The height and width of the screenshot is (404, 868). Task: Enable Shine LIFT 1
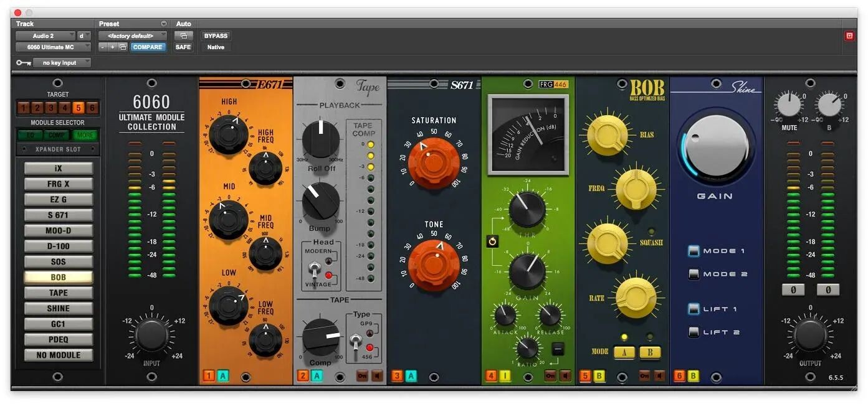(x=694, y=309)
